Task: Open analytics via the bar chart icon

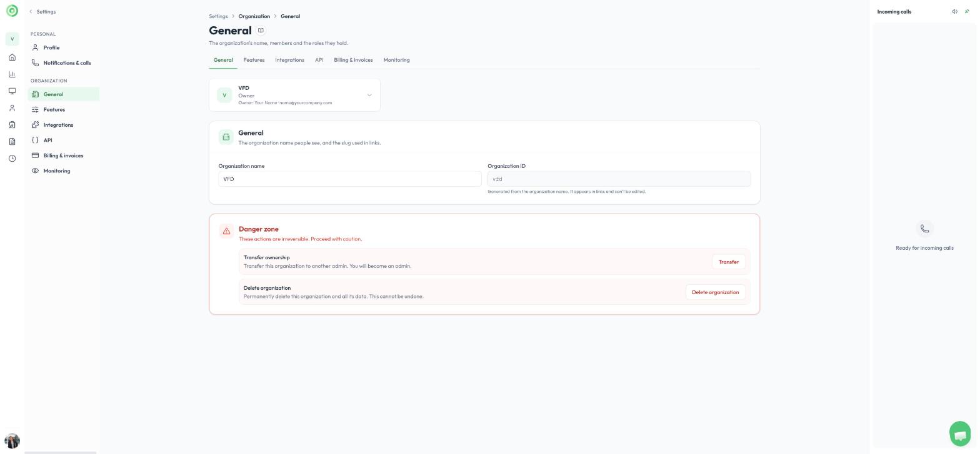Action: 12,74
